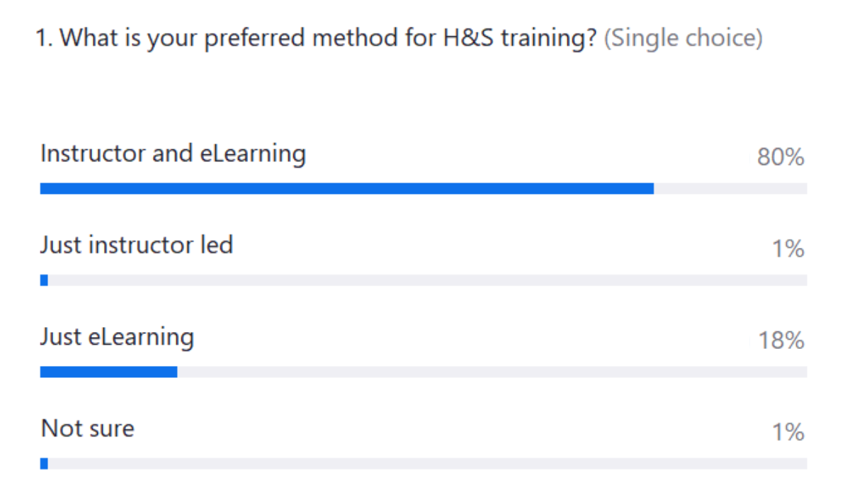
Task: Select the 'Not sure' option label
Action: pyautogui.click(x=87, y=428)
